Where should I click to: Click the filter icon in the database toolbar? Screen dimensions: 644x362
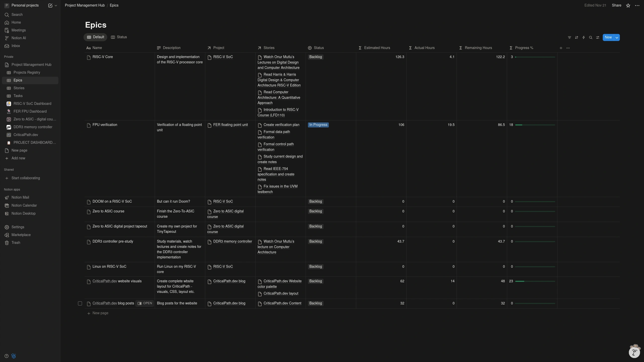tap(569, 37)
